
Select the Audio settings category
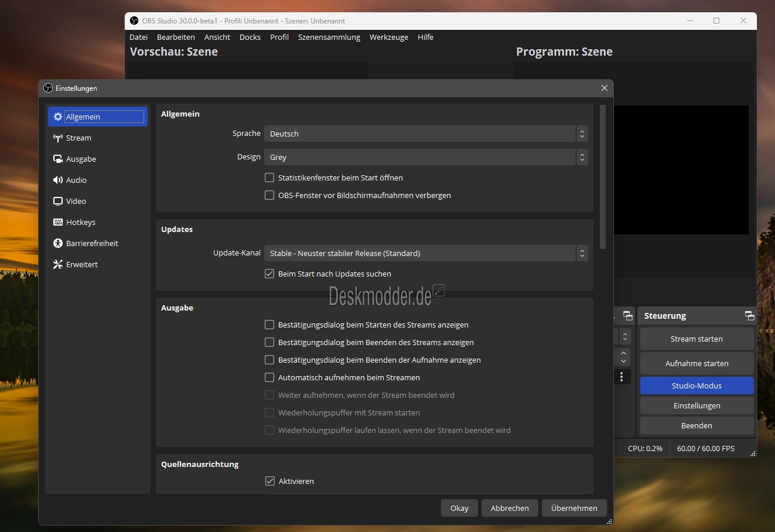point(98,180)
